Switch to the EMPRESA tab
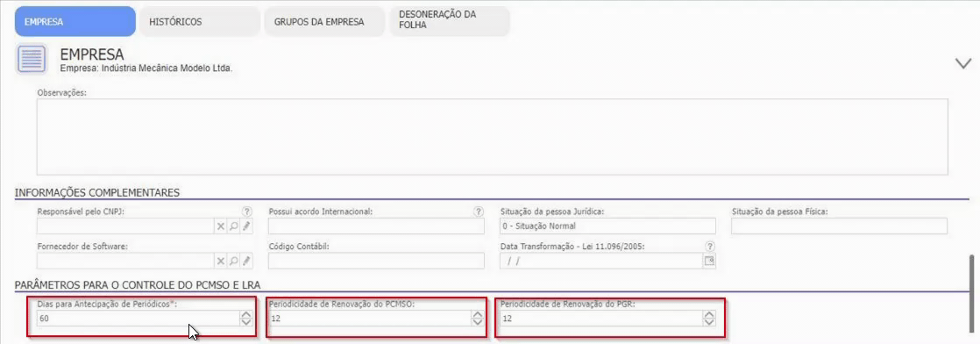This screenshot has height=344, width=980. tap(75, 21)
